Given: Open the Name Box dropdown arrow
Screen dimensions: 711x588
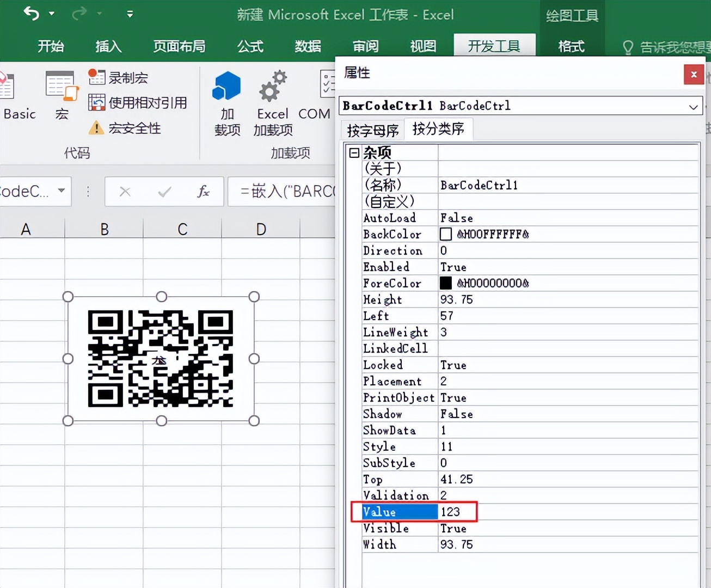Looking at the screenshot, I should (62, 191).
